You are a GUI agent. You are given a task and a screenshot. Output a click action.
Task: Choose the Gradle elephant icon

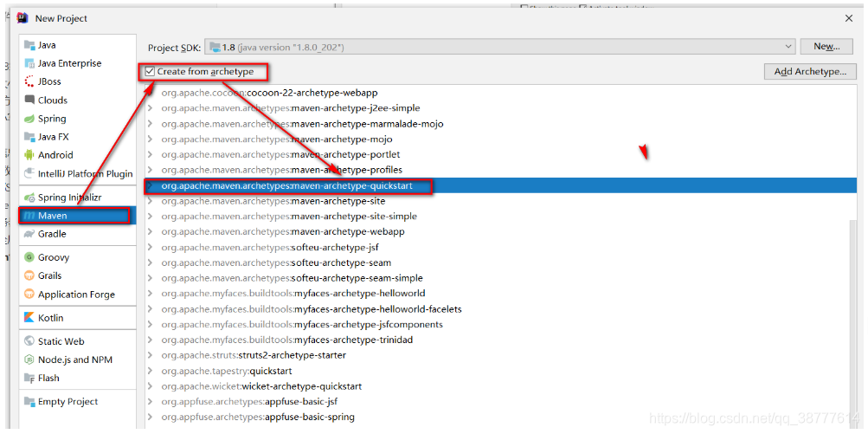29,234
